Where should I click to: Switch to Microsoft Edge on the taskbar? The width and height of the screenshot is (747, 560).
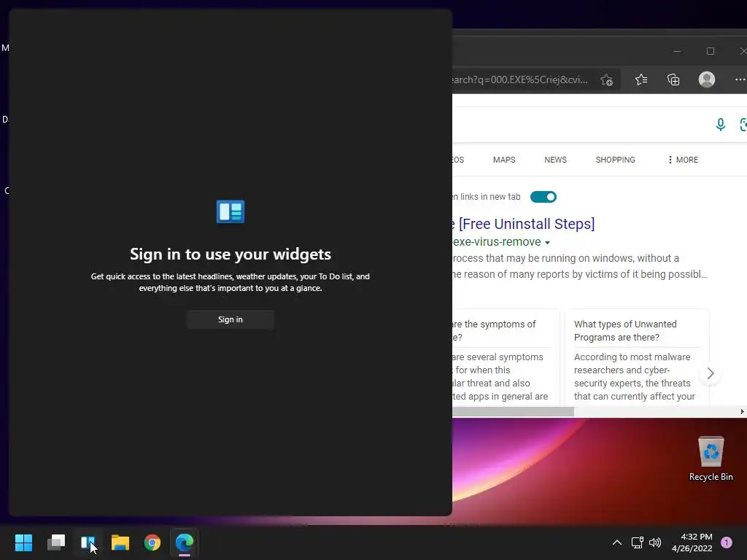tap(185, 542)
